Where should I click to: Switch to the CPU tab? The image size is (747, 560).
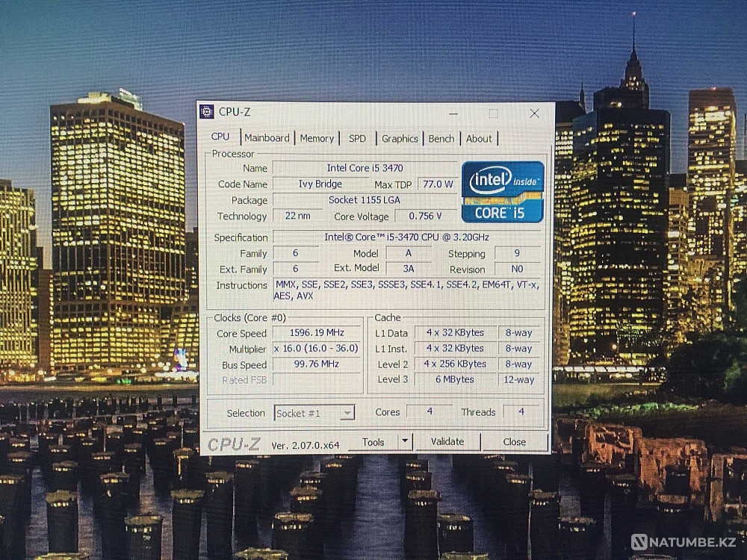coord(220,137)
